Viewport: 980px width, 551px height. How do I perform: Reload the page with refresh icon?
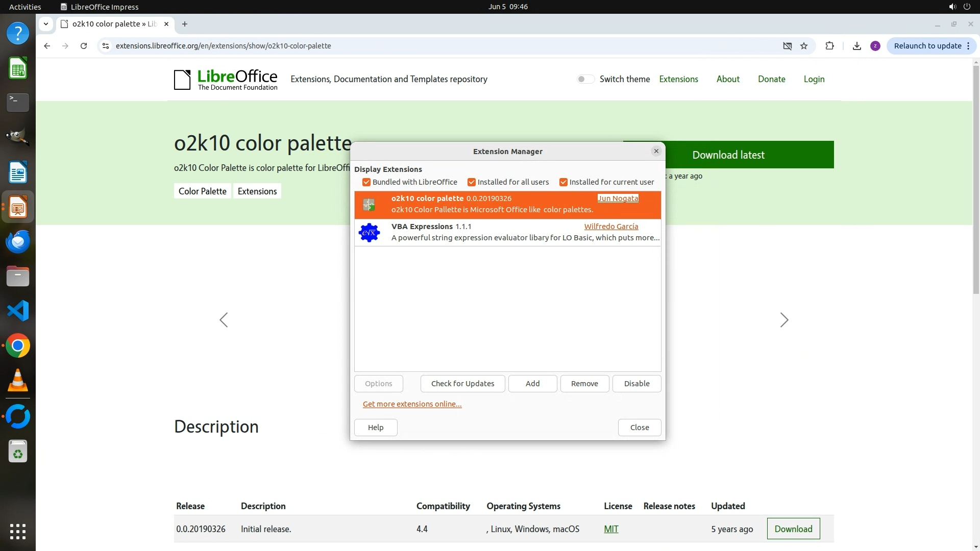click(84, 46)
